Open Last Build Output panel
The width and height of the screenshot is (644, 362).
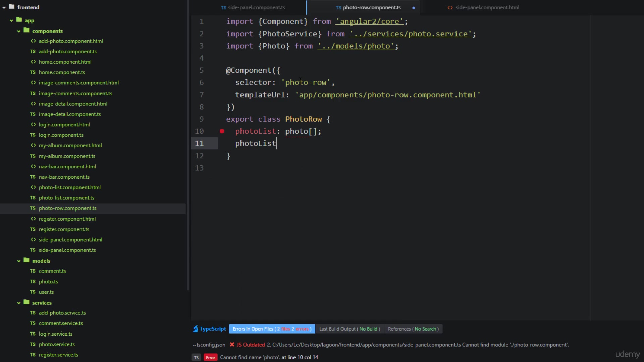click(349, 329)
